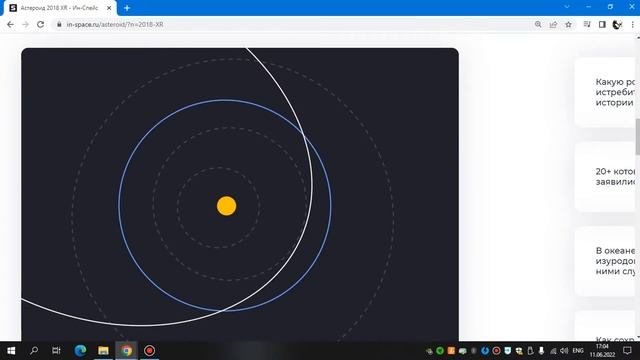Share this page via the share icon
This screenshot has height=360, width=640.
[x=553, y=24]
